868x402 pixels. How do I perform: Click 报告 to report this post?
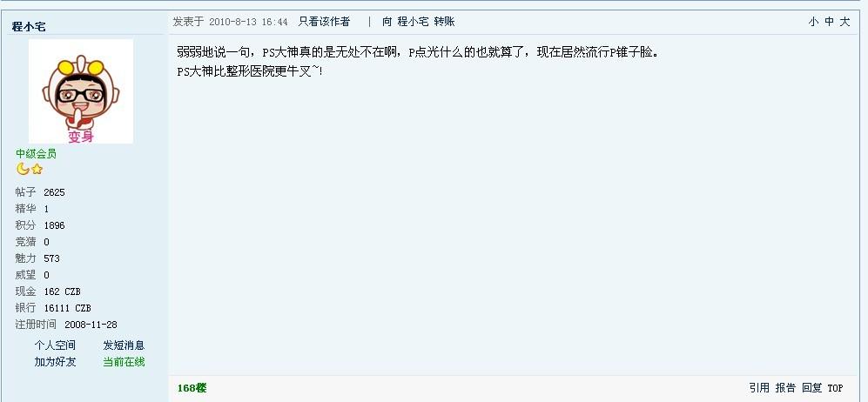[785, 387]
